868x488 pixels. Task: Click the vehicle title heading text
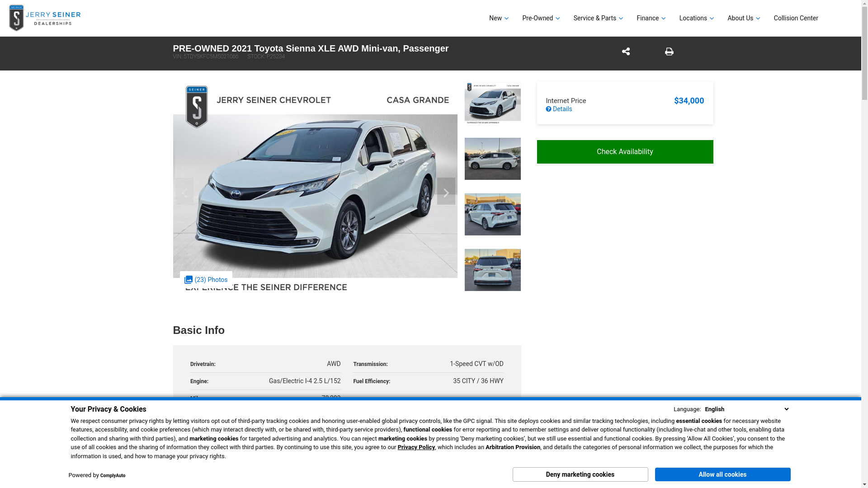pyautogui.click(x=311, y=48)
